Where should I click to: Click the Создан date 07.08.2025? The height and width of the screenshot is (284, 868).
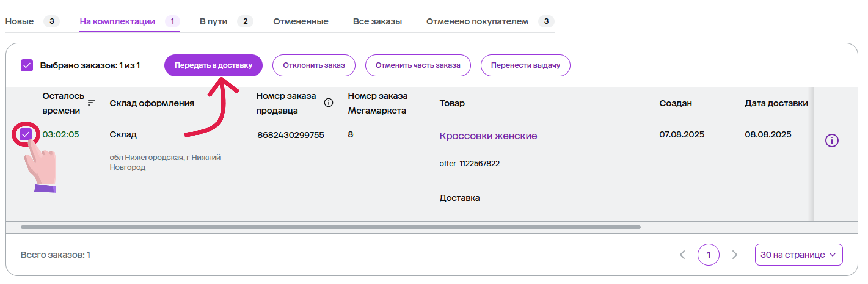click(681, 134)
